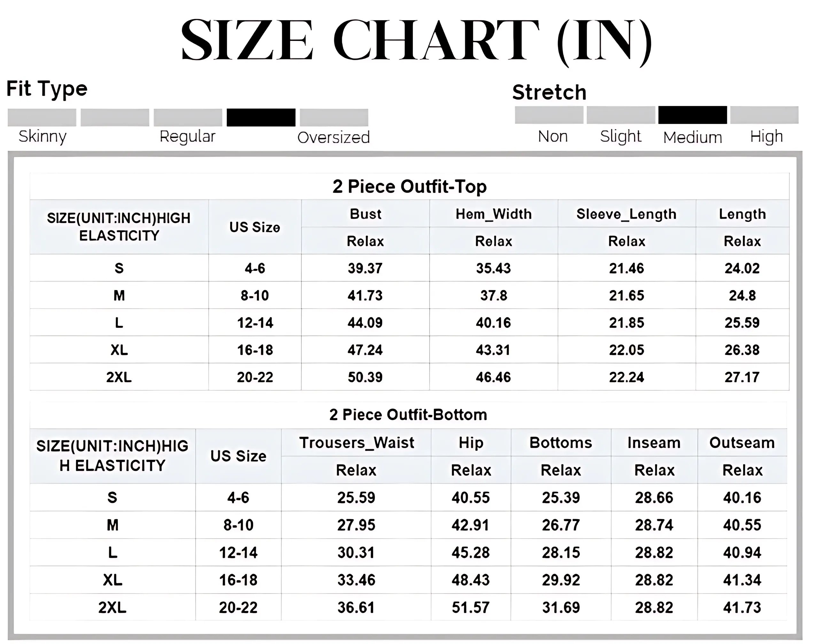The width and height of the screenshot is (813, 644).
Task: Click the Bust column header
Action: pos(365,214)
